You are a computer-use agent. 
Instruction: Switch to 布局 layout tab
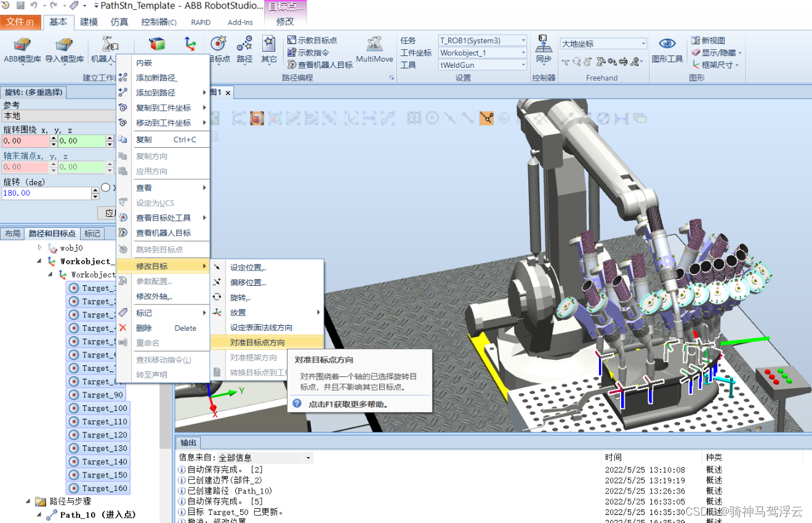tap(12, 233)
